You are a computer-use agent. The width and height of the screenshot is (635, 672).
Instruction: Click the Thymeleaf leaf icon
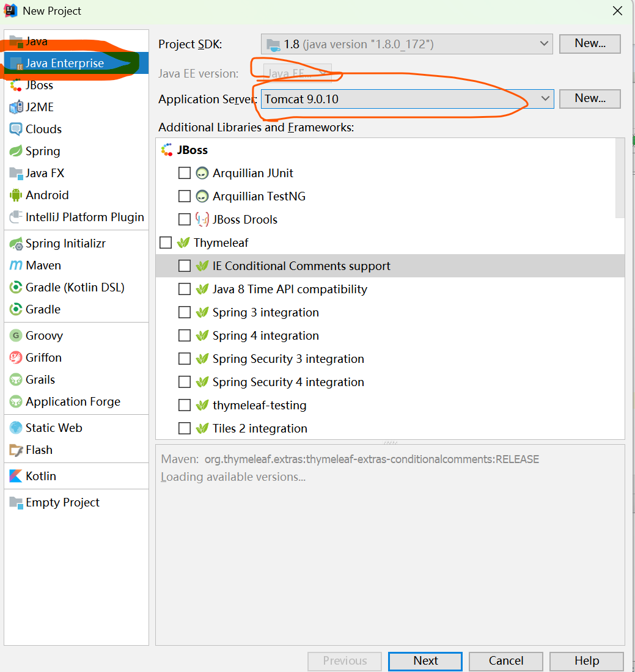[183, 243]
